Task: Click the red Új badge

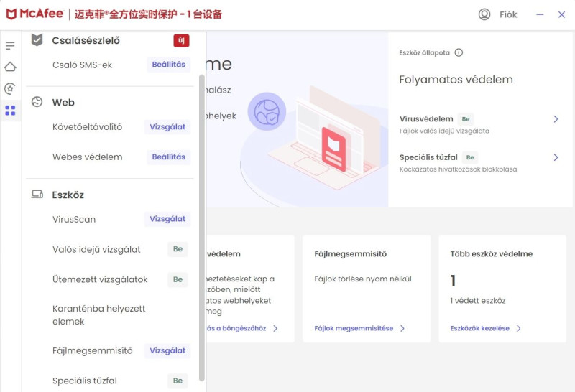Action: click(181, 40)
